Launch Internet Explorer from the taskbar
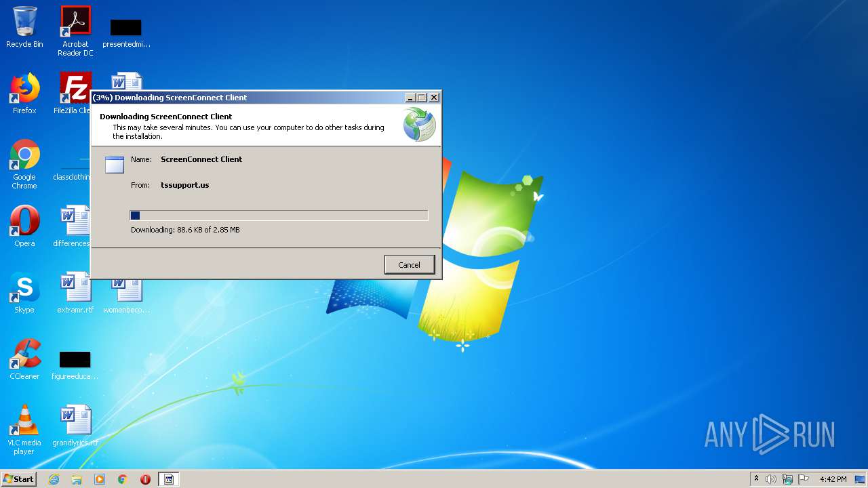This screenshot has width=868, height=488. click(54, 479)
